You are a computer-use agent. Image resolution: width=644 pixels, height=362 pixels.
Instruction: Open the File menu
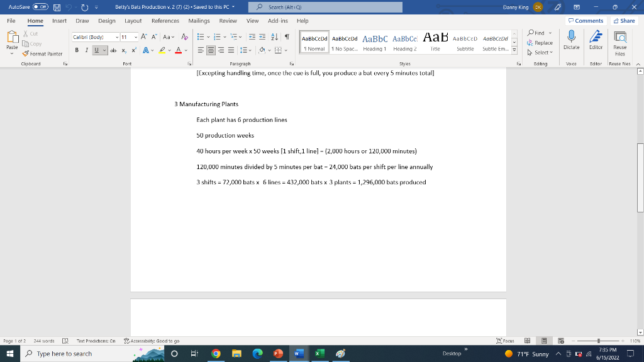(11, 21)
